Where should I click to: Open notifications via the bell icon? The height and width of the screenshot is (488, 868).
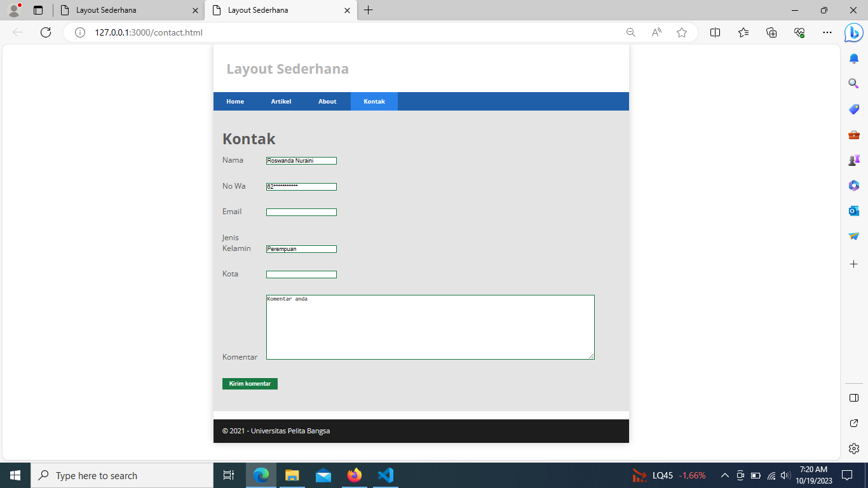pos(853,58)
